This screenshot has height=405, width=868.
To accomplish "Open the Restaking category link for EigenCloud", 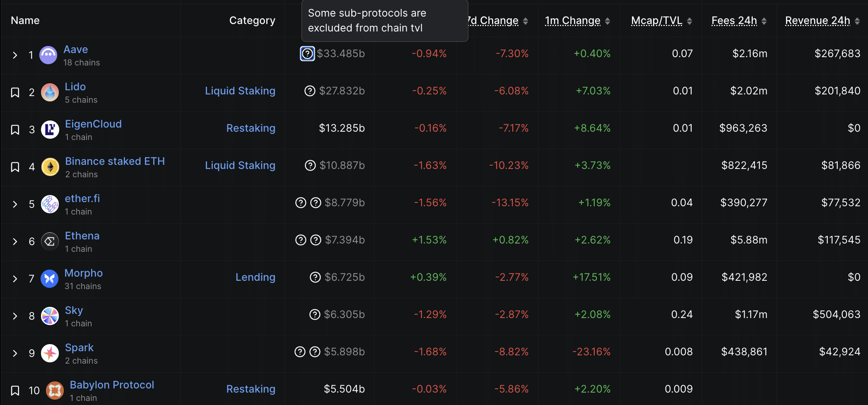I will [251, 128].
